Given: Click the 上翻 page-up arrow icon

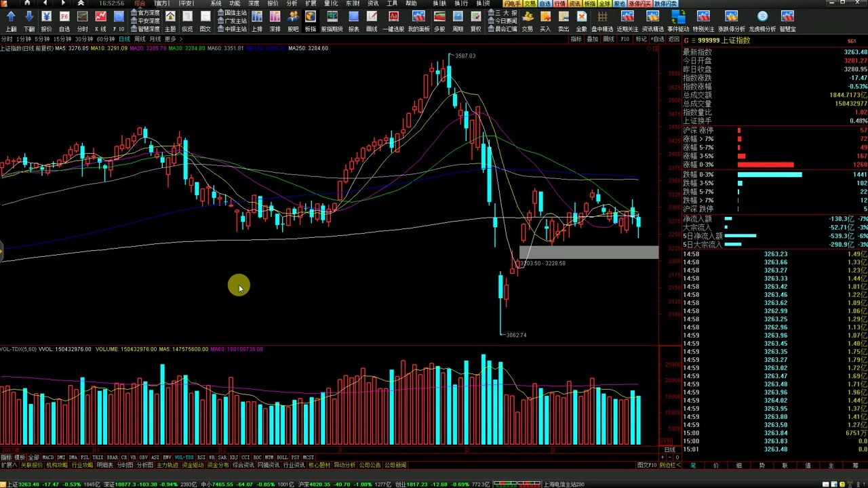Looking at the screenshot, I should click(x=11, y=16).
